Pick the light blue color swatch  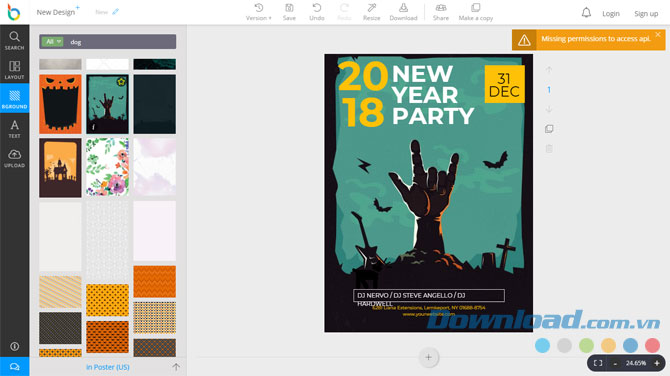(542, 345)
